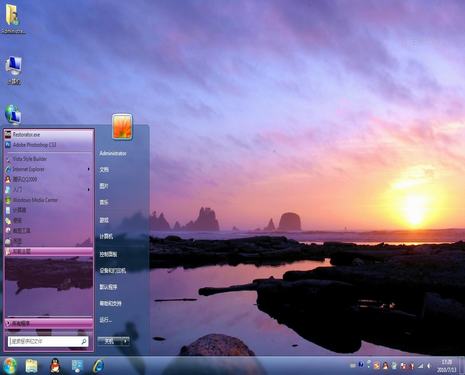Expand 所有程序 (All Programs) list

[x=49, y=323]
